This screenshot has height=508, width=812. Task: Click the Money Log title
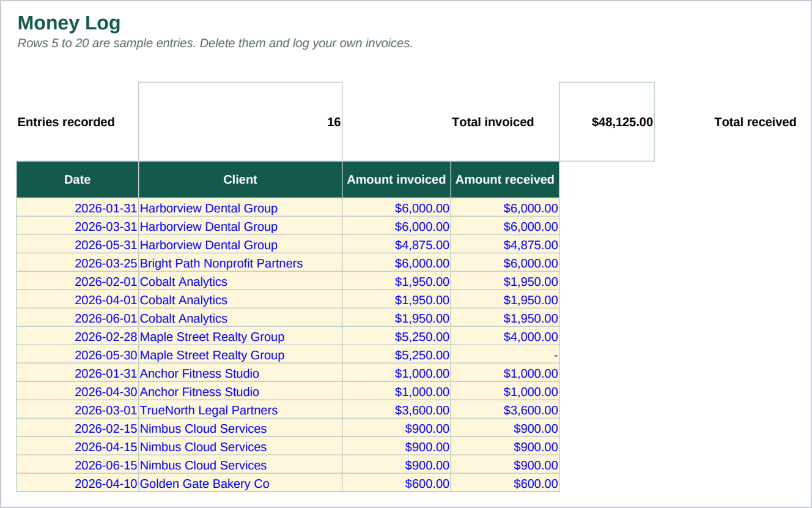pyautogui.click(x=69, y=23)
